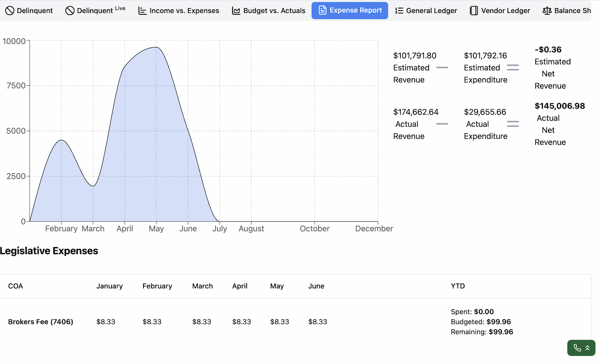Click the YTD column header
Viewport: 599px width, 364px height.
[458, 286]
